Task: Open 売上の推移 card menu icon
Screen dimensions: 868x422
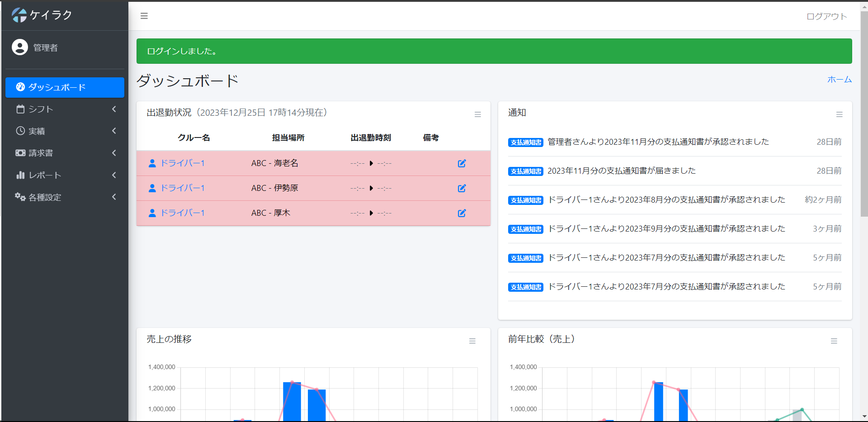Action: [472, 341]
